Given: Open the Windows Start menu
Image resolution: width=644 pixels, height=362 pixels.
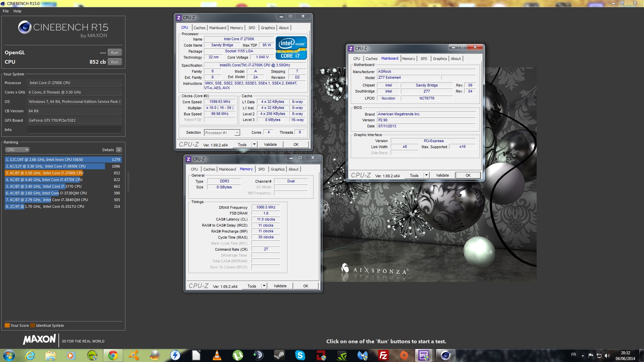Looking at the screenshot, I should click(x=9, y=355).
